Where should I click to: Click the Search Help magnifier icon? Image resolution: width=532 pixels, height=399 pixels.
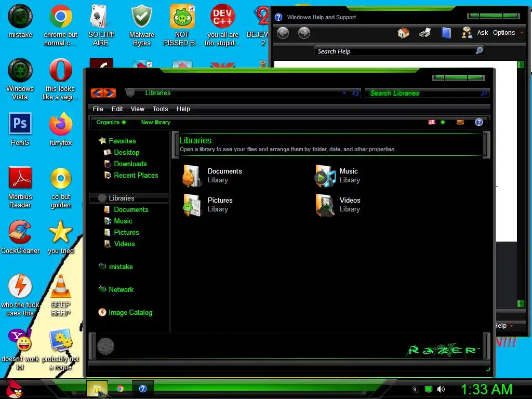pyautogui.click(x=479, y=50)
